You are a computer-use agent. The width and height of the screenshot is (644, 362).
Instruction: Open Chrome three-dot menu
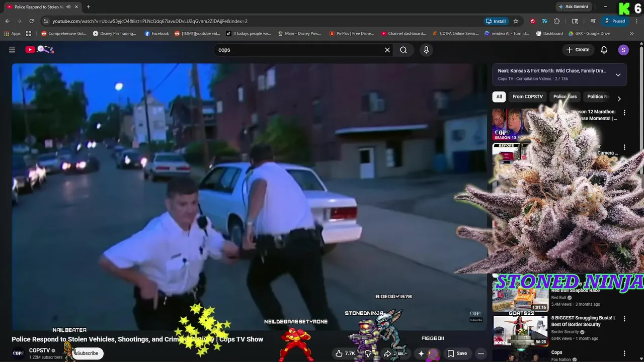[x=635, y=21]
